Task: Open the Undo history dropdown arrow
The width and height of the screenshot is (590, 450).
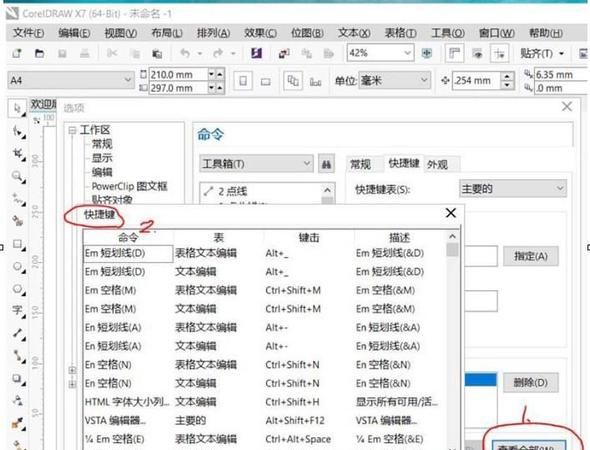Action: [200, 54]
